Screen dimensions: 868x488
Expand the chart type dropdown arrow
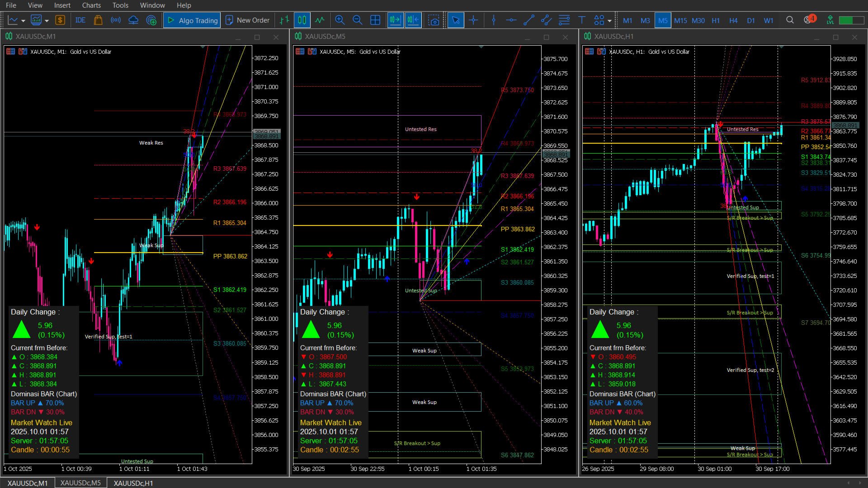(24, 21)
